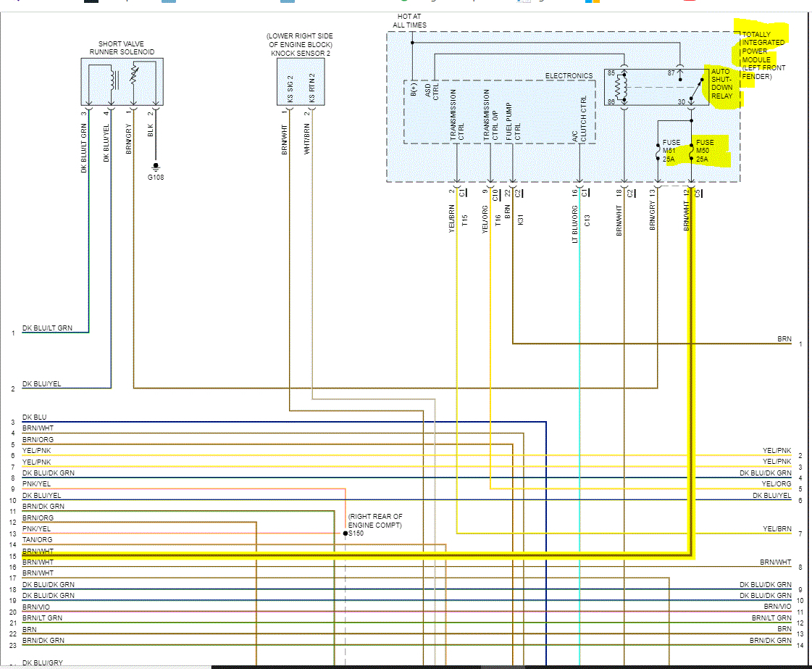Click the TOTALLY INTEGRATED POWER MODULE label
The image size is (812, 669).
(x=763, y=46)
